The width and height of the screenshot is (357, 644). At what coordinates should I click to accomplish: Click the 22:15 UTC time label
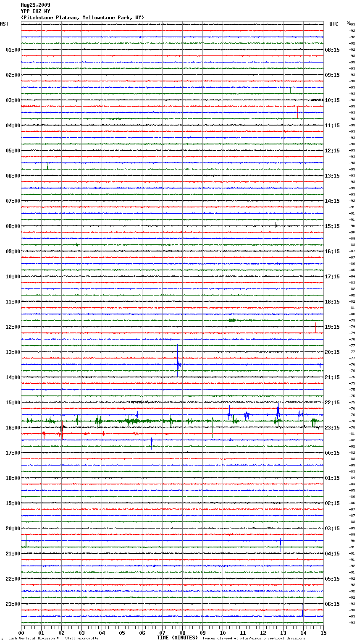tap(332, 403)
